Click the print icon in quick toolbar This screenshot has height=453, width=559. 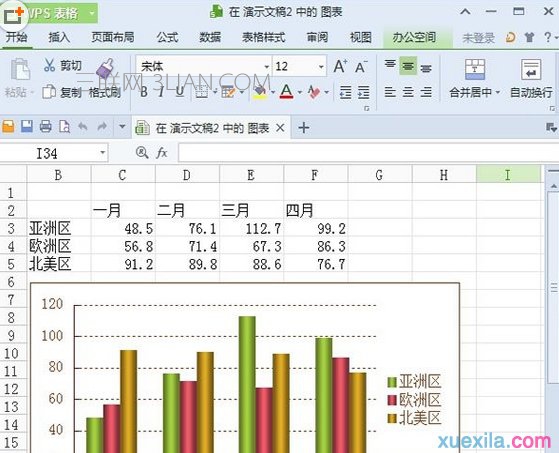coord(46,127)
